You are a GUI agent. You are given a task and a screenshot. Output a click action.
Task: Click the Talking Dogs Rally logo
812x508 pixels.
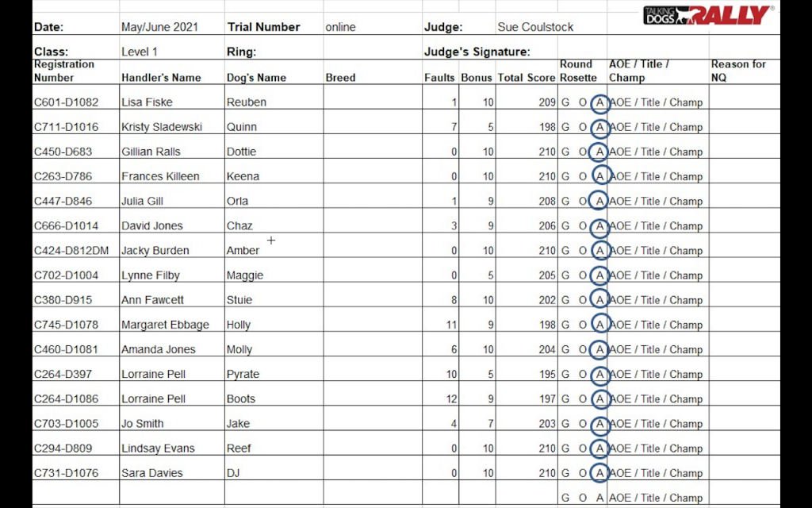(708, 15)
